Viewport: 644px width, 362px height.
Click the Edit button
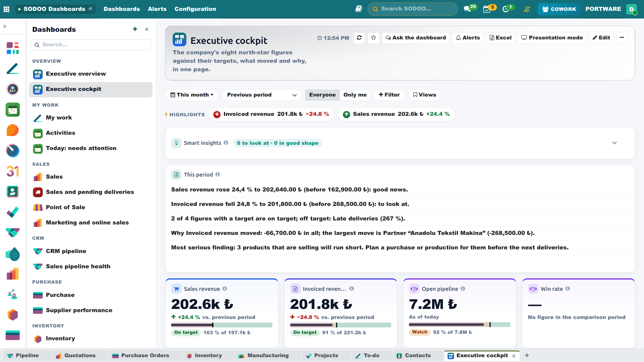point(601,38)
